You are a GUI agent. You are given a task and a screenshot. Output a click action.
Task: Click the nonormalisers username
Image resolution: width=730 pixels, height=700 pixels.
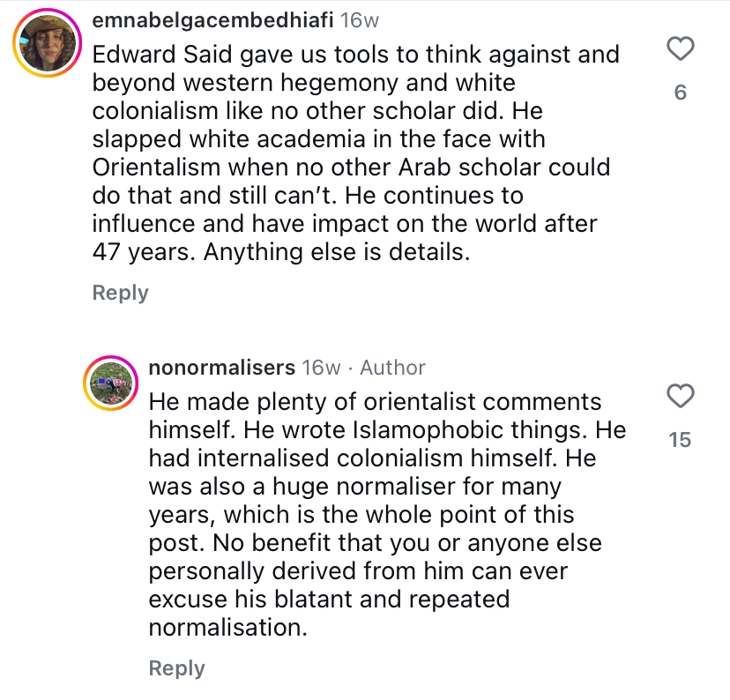tap(222, 368)
